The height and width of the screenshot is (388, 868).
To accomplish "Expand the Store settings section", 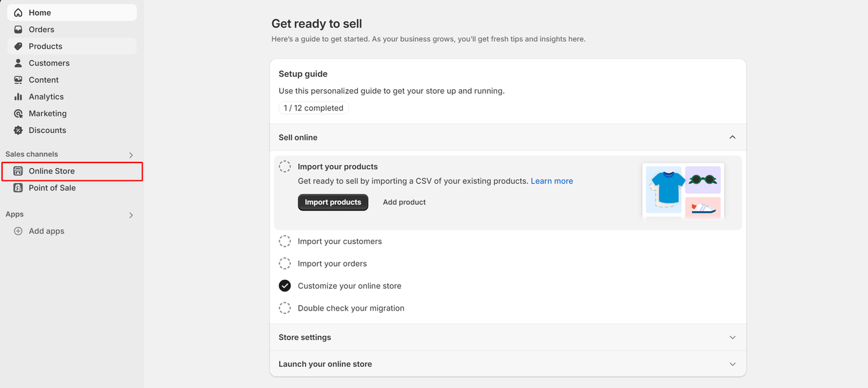I will (732, 337).
